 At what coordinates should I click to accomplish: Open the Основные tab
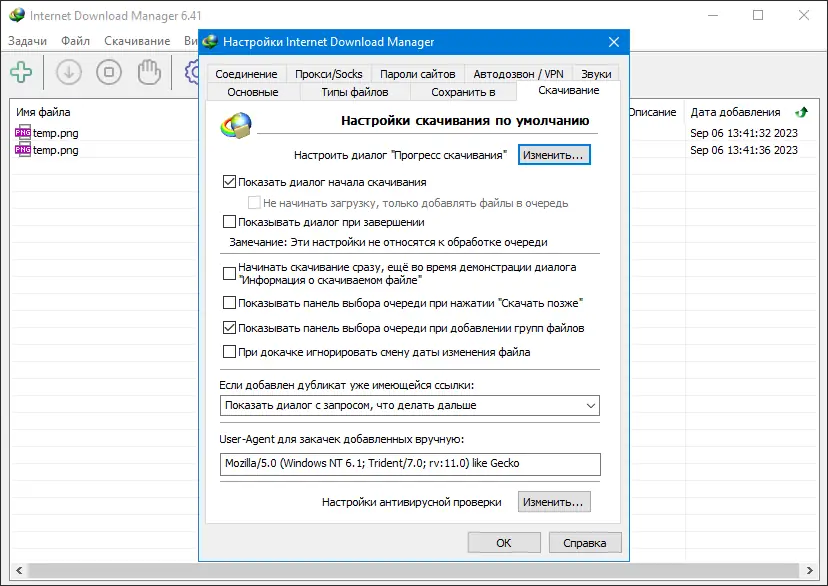tap(252, 92)
